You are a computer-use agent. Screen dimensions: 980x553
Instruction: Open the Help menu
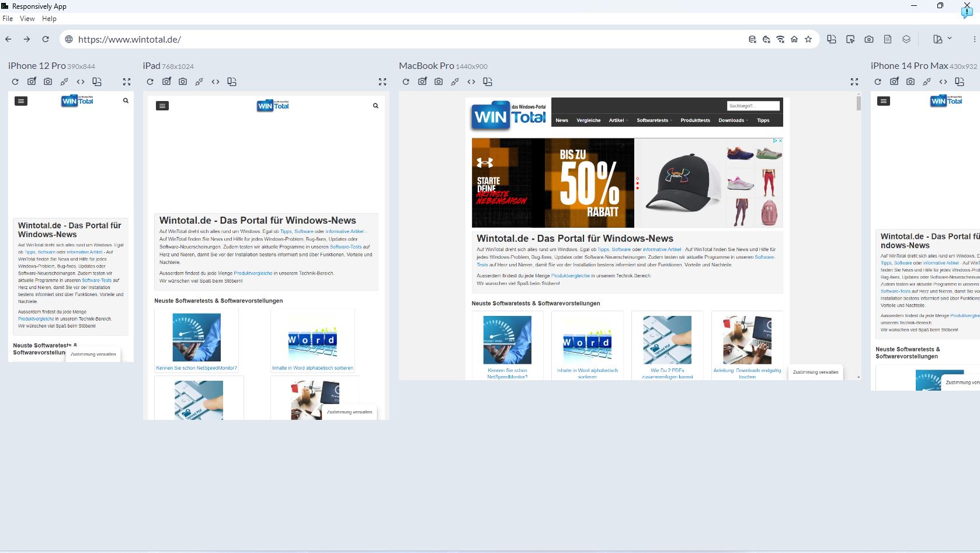(49, 19)
